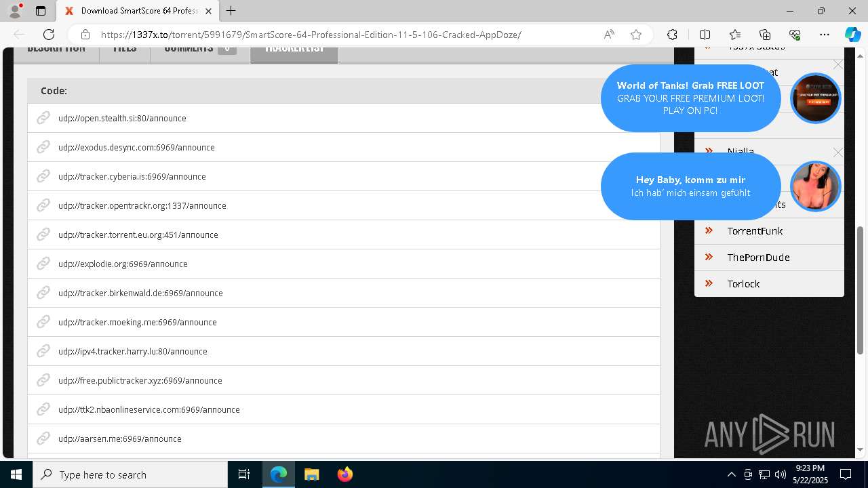Select udp://open.stealth.si:80/announce text
This screenshot has width=868, height=488.
[x=122, y=118]
